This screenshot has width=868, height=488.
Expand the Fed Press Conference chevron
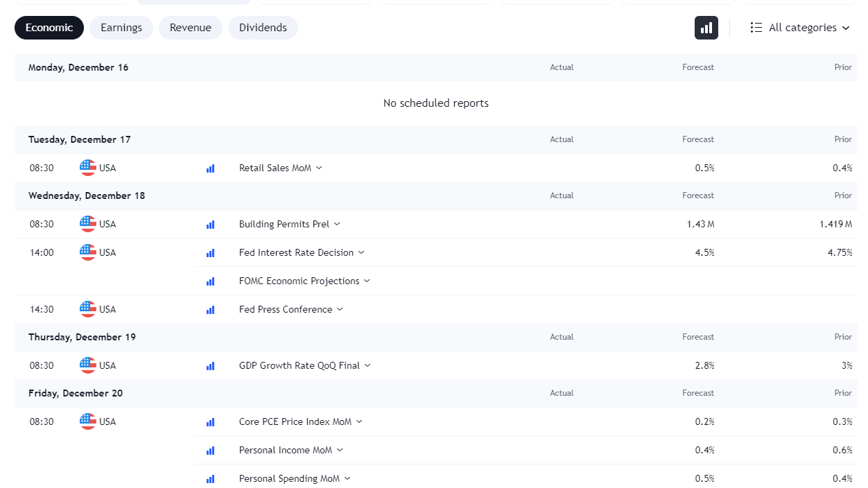[x=340, y=309]
